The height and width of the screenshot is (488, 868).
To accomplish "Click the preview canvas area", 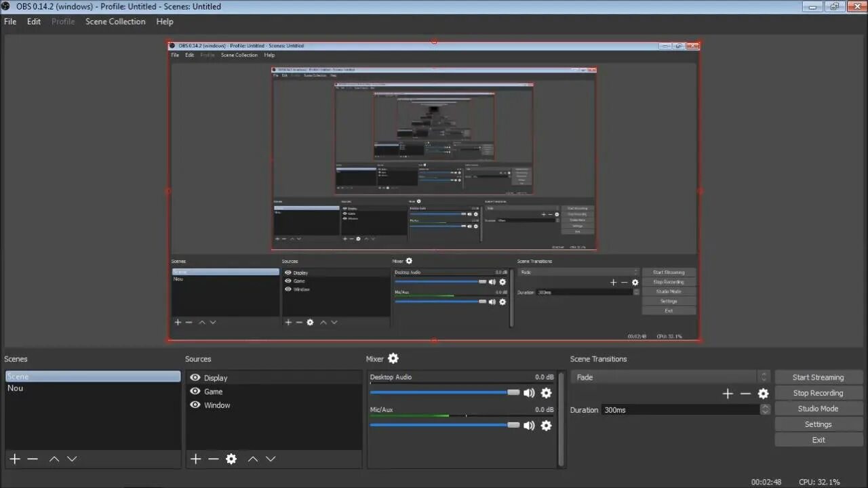I will (x=434, y=191).
